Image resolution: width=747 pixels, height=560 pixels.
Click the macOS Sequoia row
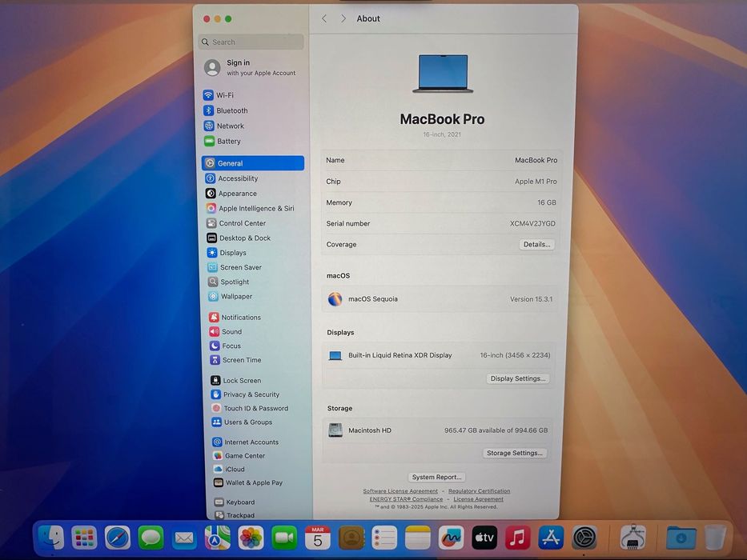440,299
